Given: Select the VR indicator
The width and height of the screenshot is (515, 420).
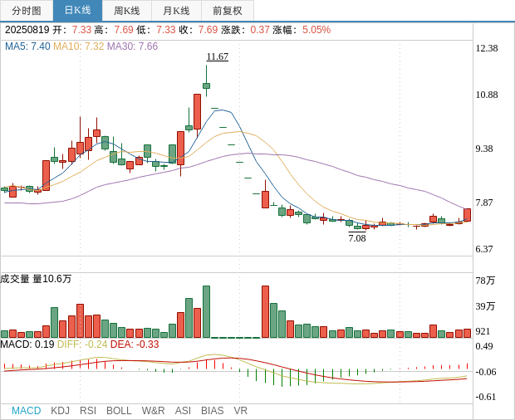Looking at the screenshot, I should pyautogui.click(x=240, y=411).
